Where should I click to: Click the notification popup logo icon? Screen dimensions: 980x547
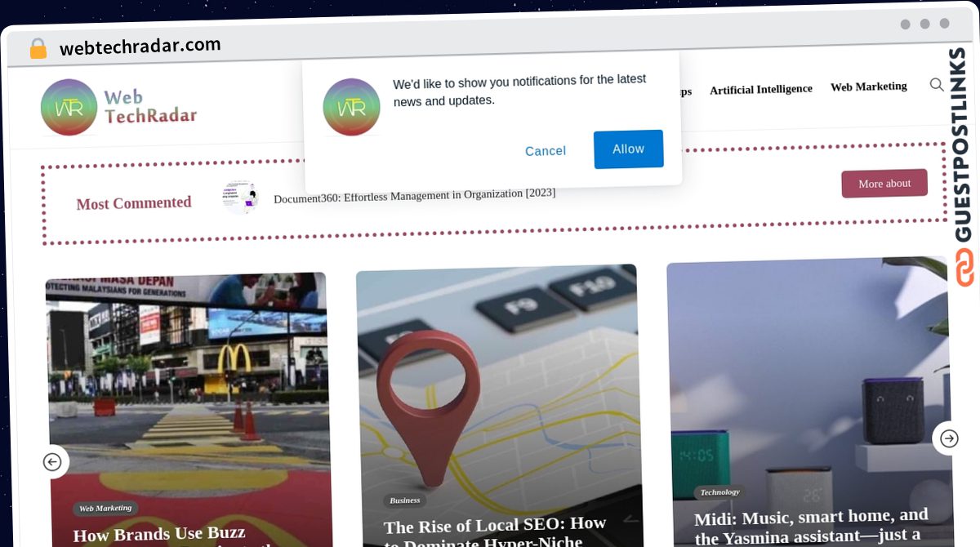(351, 107)
